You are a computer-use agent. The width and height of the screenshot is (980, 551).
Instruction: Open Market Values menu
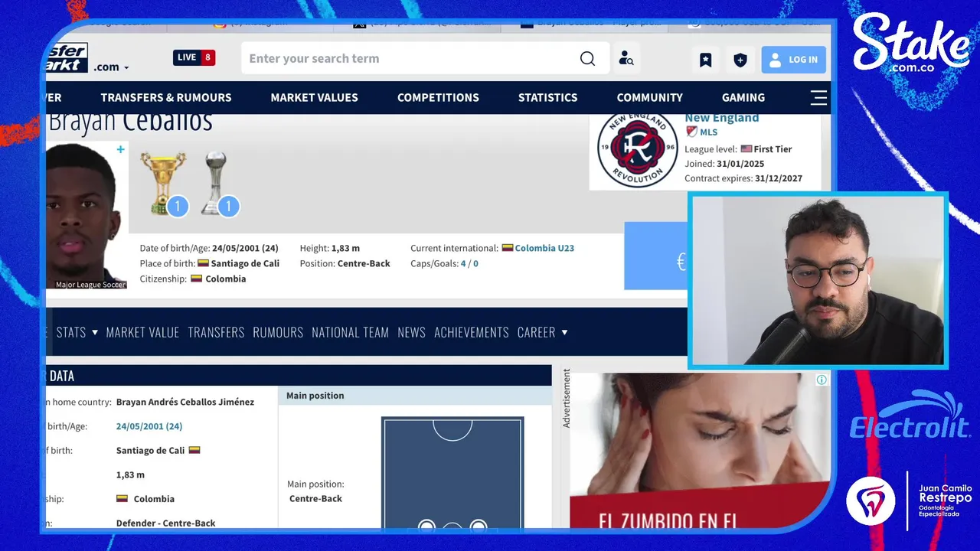pos(314,98)
